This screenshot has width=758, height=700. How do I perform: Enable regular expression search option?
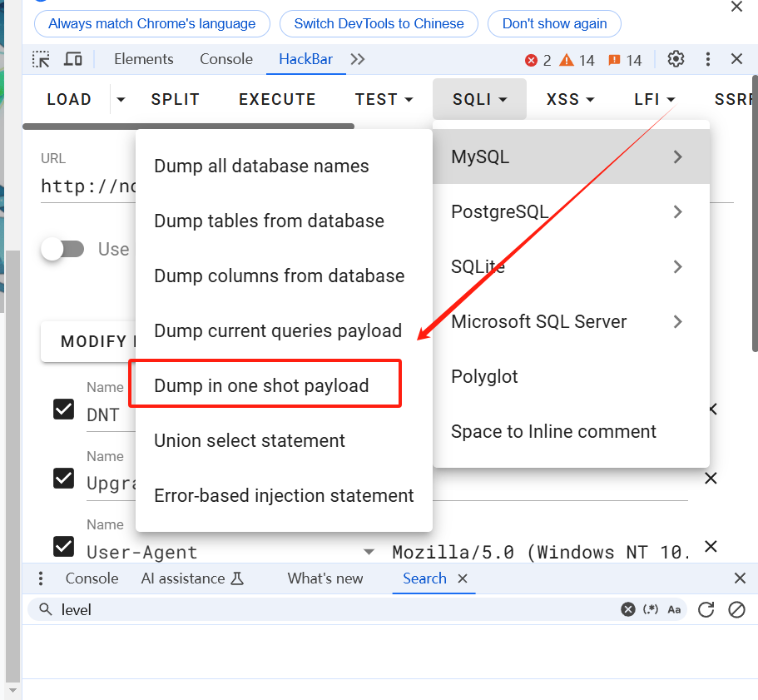tap(651, 609)
